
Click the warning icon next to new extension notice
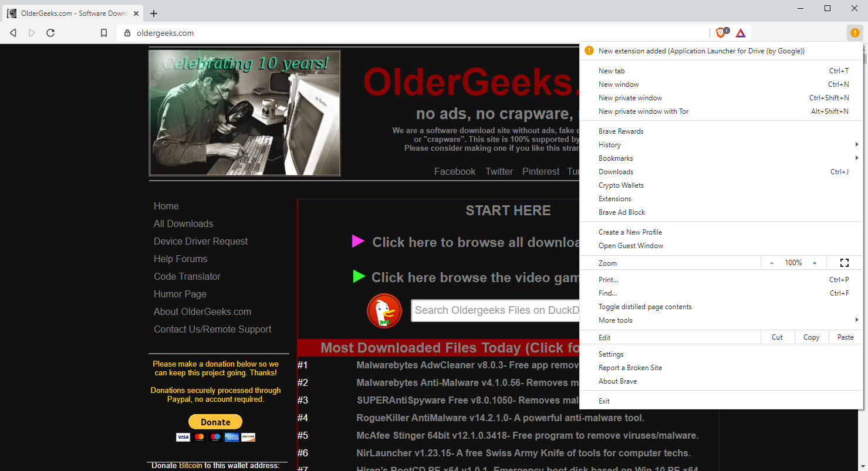[589, 51]
